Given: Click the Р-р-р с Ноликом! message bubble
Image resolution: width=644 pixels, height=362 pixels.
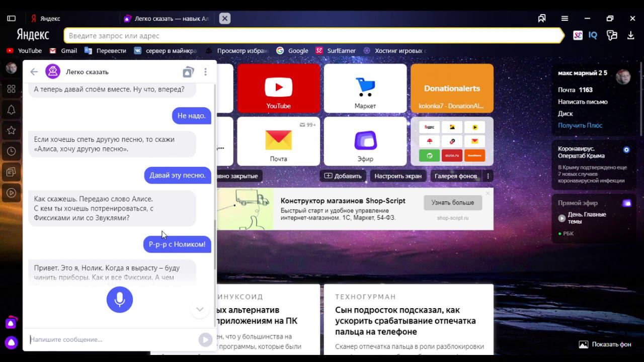Looking at the screenshot, I should pos(177,244).
